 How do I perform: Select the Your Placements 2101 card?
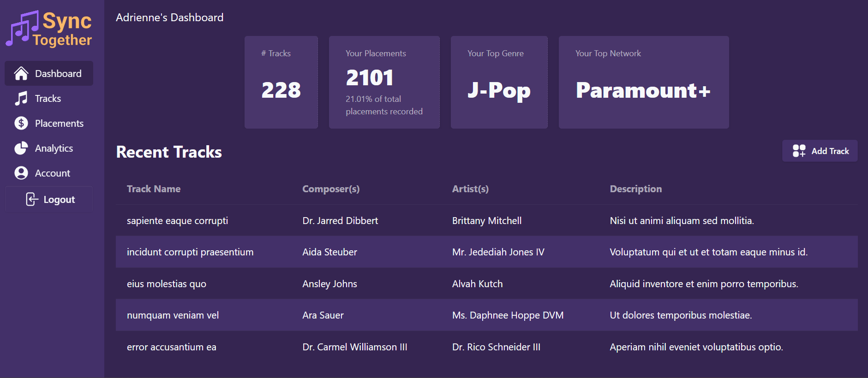point(384,82)
